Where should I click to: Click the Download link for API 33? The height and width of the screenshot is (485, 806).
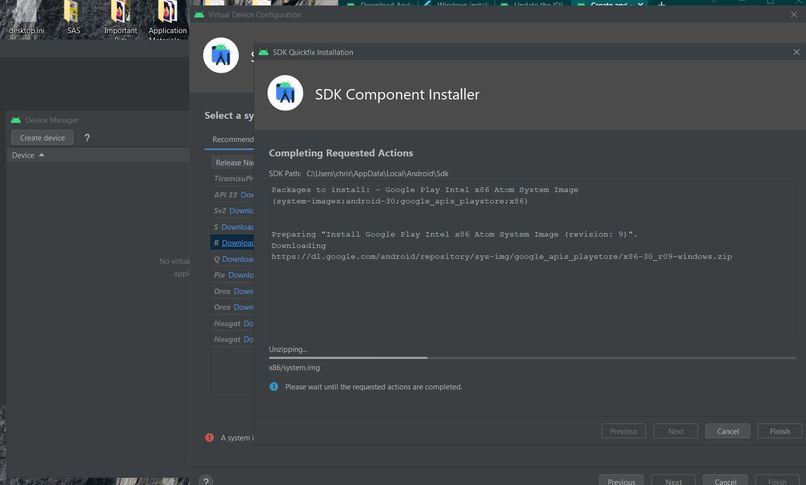pos(247,195)
